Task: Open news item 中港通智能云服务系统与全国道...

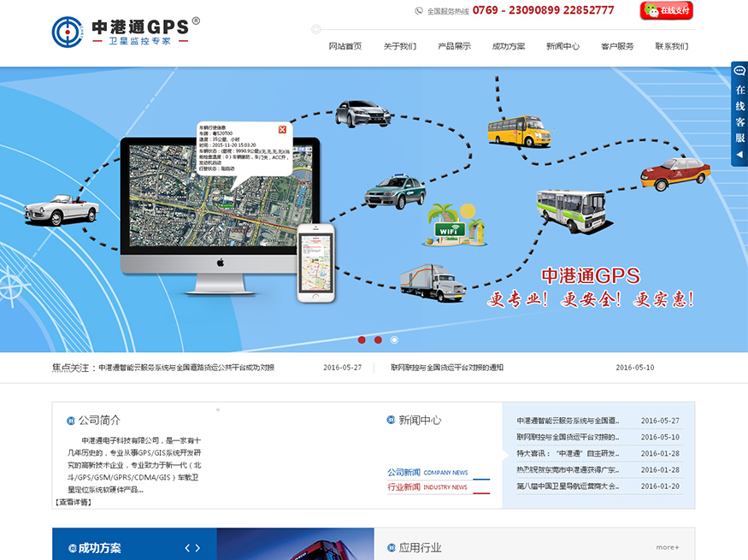Action: point(568,421)
